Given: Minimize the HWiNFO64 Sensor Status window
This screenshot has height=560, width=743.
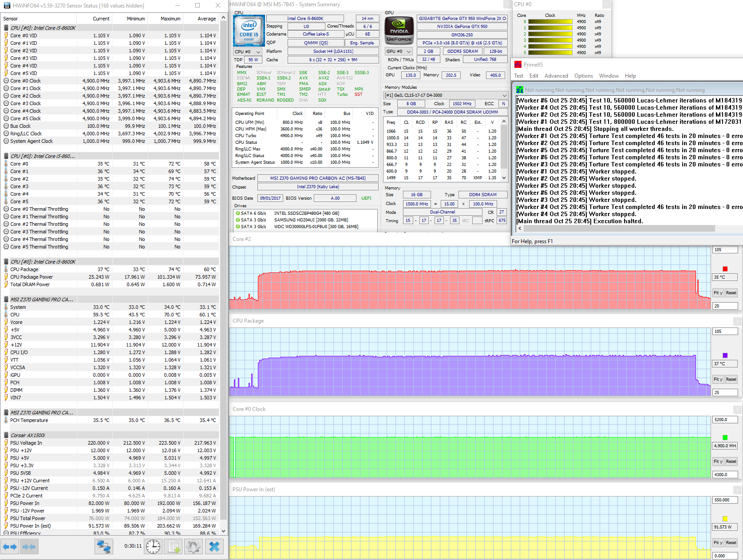Looking at the screenshot, I should click(x=177, y=5).
